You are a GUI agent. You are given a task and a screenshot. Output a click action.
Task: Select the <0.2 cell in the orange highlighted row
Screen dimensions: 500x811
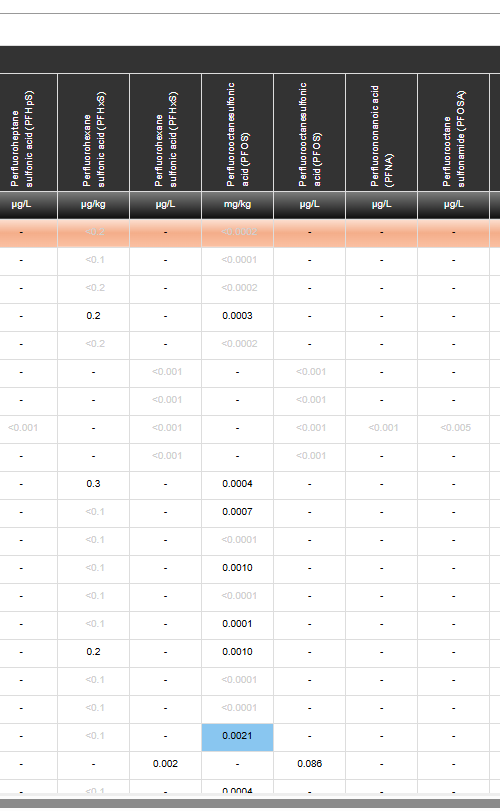(x=94, y=232)
